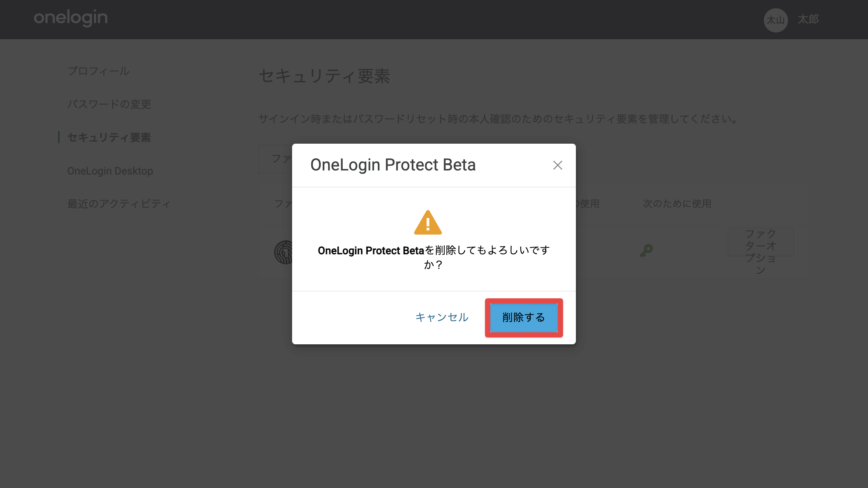The image size is (868, 488).
Task: Open 最近のアクティビティ sidebar item
Action: (x=119, y=204)
